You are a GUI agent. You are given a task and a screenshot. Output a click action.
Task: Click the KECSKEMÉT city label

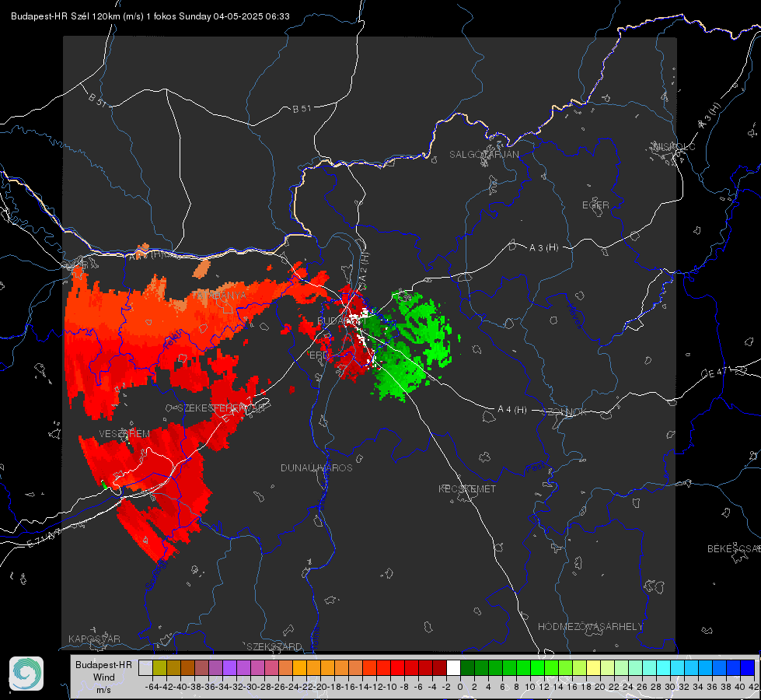click(467, 488)
